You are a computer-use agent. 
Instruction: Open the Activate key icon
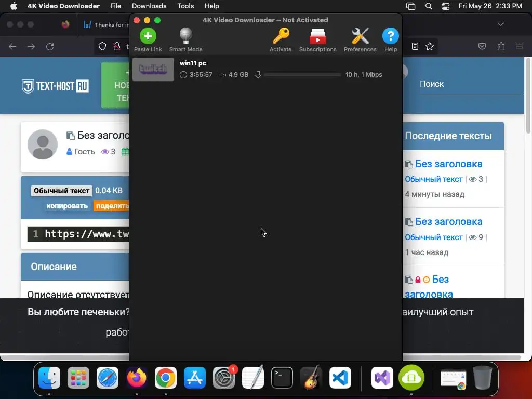click(x=281, y=36)
